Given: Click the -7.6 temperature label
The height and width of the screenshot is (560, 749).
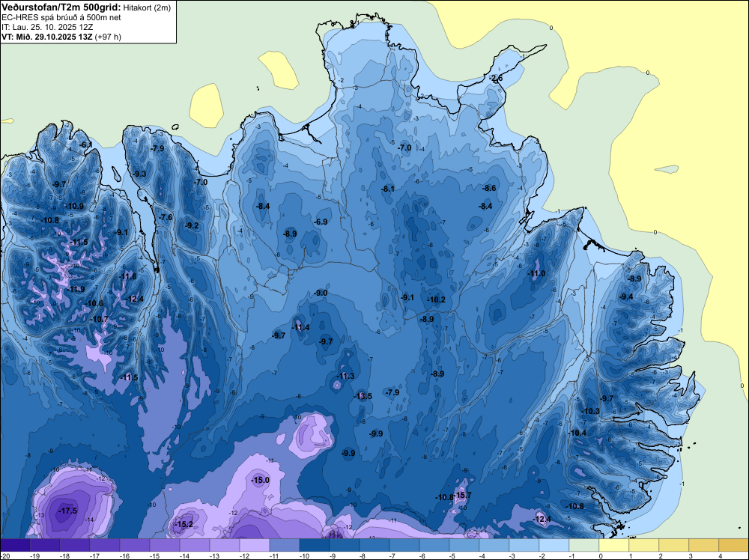Looking at the screenshot, I should click(x=166, y=217).
